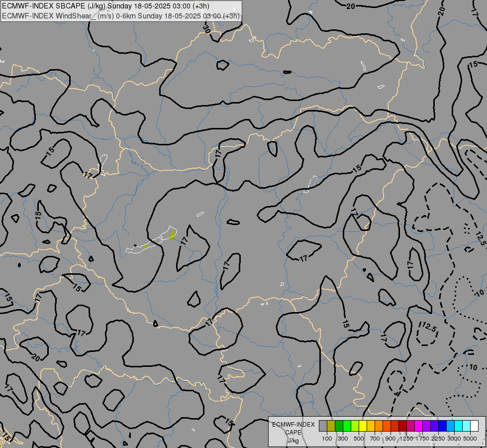Click the '700' legend value label
This screenshot has width=487, height=448.
375,439
